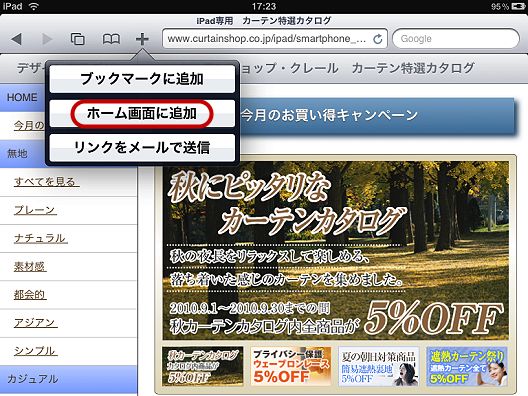The image size is (528, 396).
Task: Open the シンプル link
Action: click(35, 351)
